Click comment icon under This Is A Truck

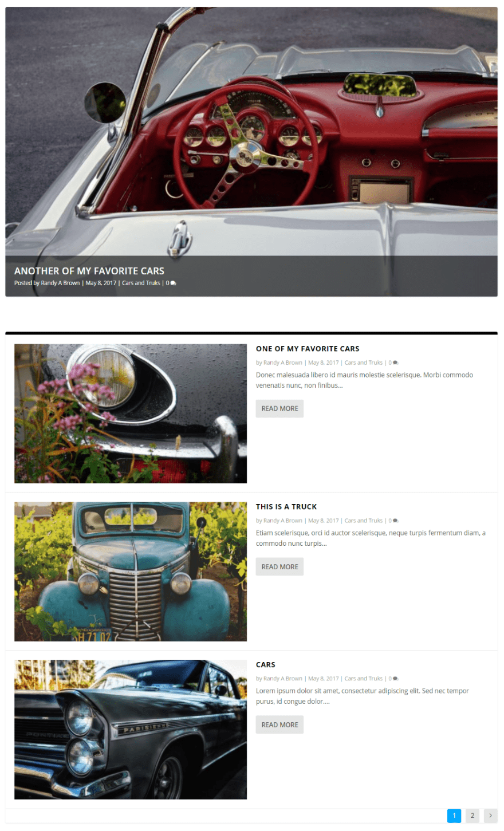coord(395,521)
